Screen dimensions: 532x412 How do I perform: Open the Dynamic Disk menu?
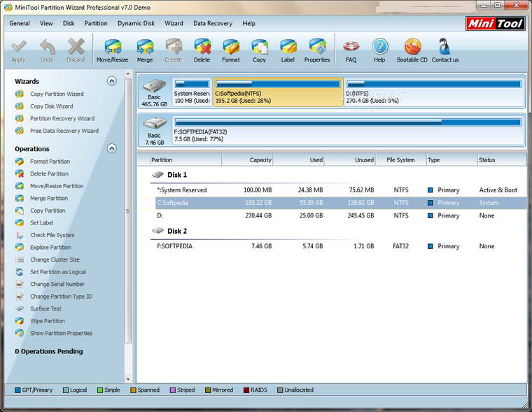(136, 23)
